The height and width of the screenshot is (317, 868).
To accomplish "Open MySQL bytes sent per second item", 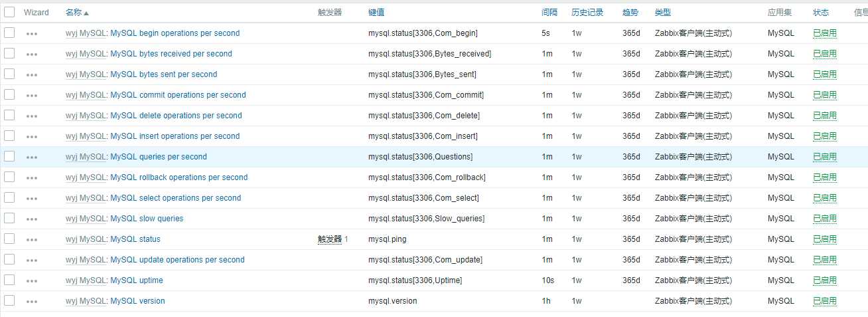I will click(x=164, y=74).
